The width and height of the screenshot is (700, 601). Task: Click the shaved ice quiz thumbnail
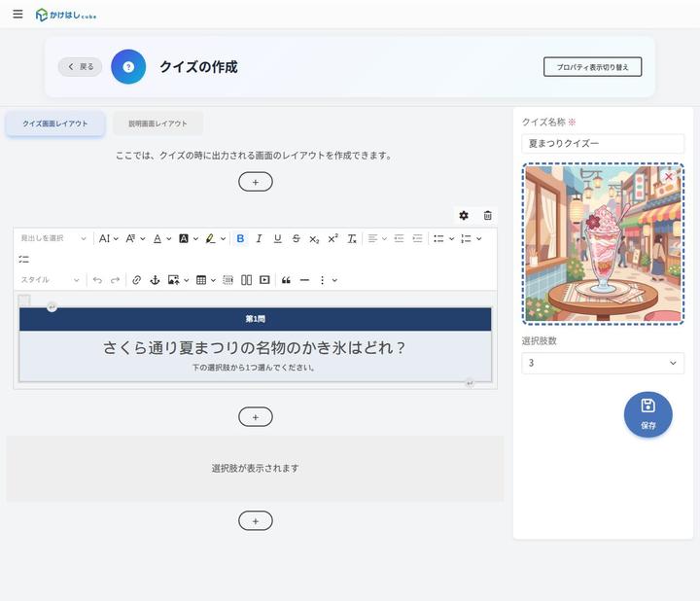(x=603, y=244)
